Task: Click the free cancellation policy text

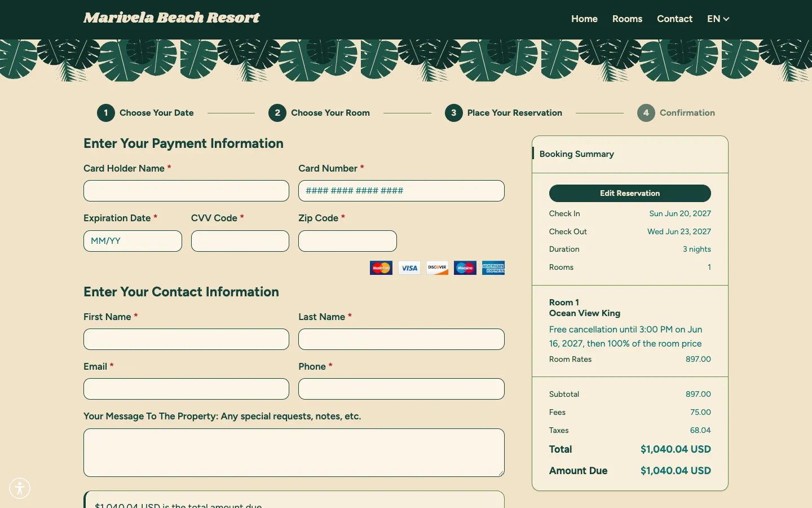Action: click(626, 336)
